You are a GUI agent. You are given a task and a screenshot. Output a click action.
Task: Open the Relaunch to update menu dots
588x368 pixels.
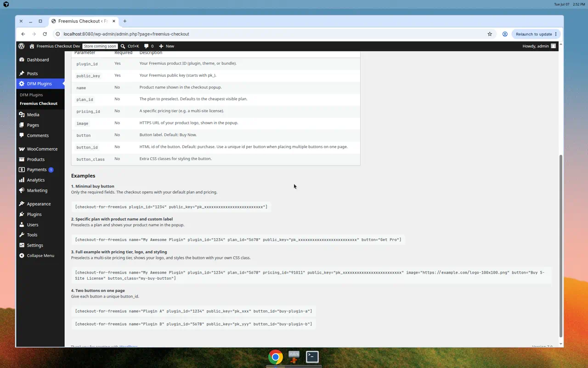[556, 34]
